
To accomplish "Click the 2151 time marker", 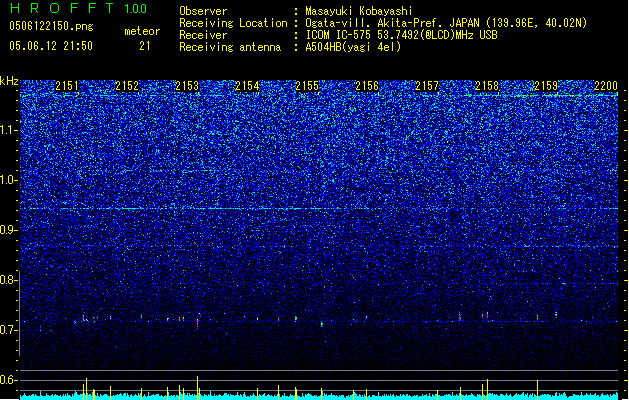I will (x=67, y=86).
